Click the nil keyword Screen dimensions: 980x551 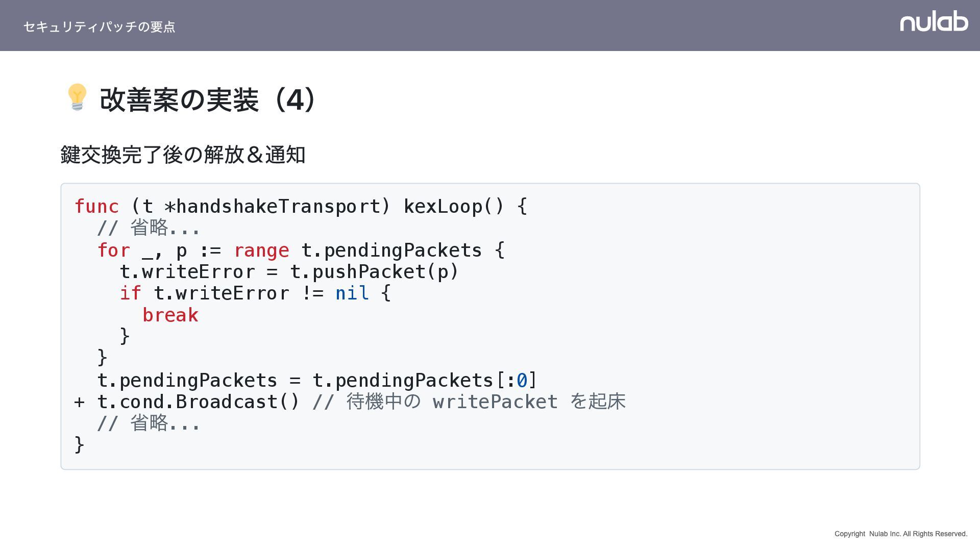(352, 293)
